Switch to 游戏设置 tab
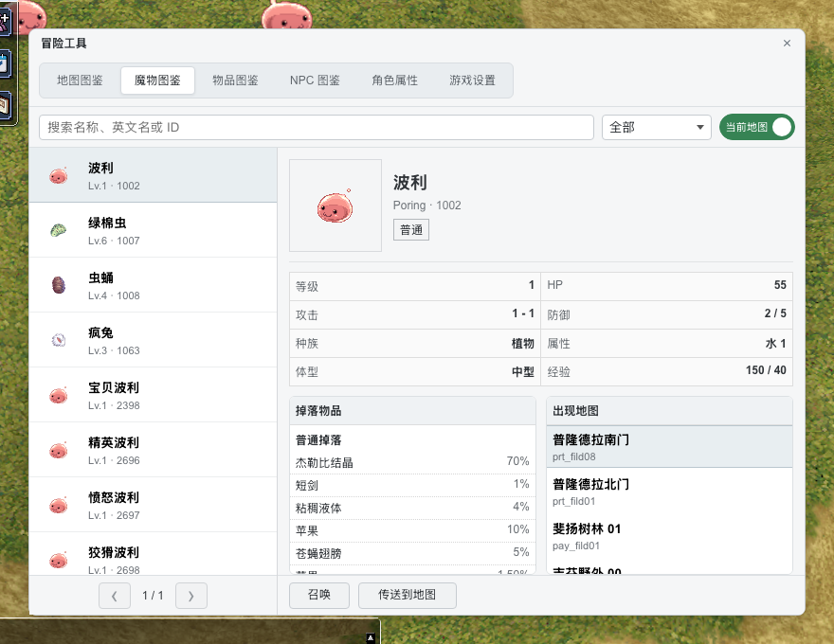Image resolution: width=834 pixels, height=644 pixels. pyautogui.click(x=472, y=80)
